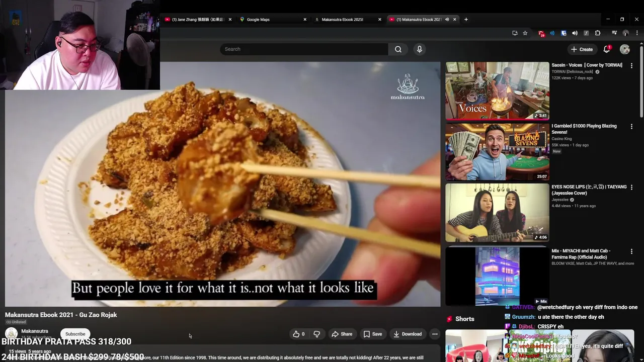This screenshot has height=362, width=644.
Task: Open Makansutra channel name link
Action: [35, 331]
